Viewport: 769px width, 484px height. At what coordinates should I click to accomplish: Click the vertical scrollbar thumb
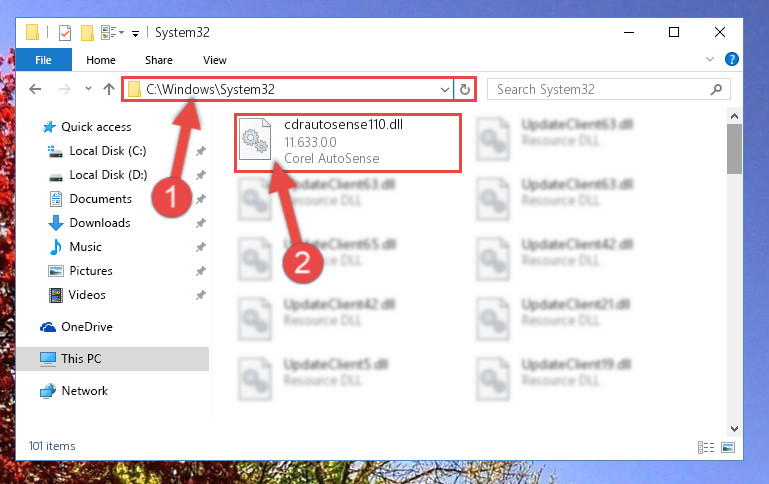(x=734, y=149)
